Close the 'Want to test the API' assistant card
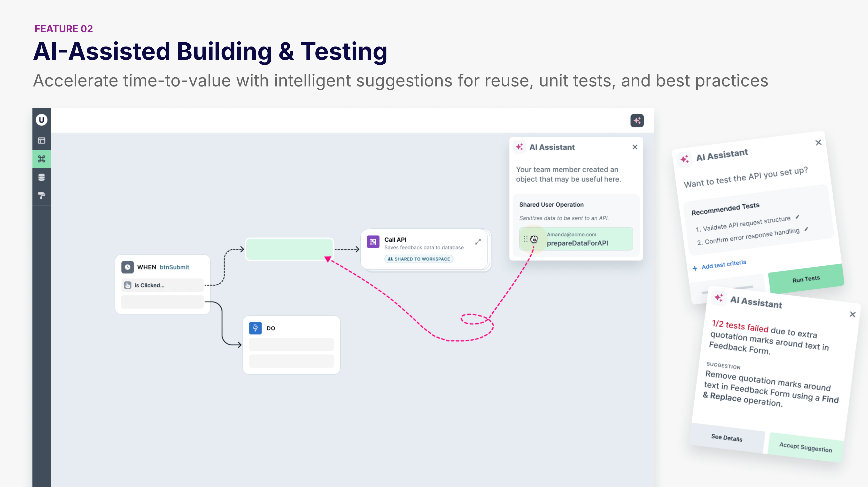The image size is (868, 487). [x=818, y=143]
